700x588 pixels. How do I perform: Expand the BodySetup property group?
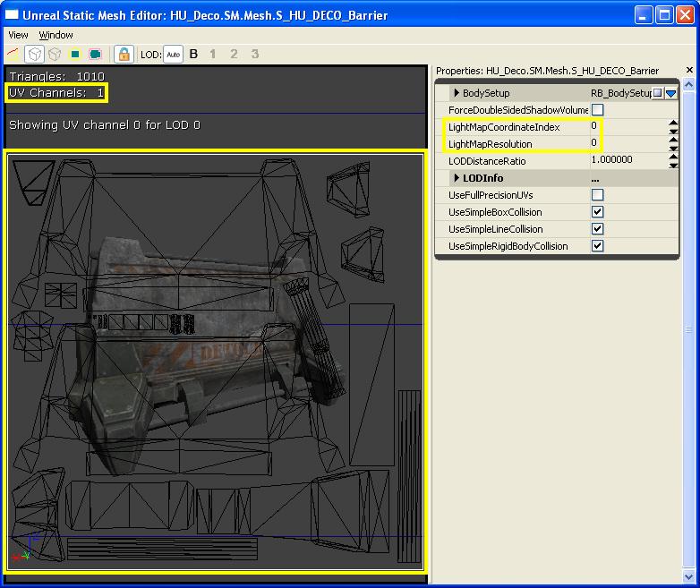click(457, 93)
